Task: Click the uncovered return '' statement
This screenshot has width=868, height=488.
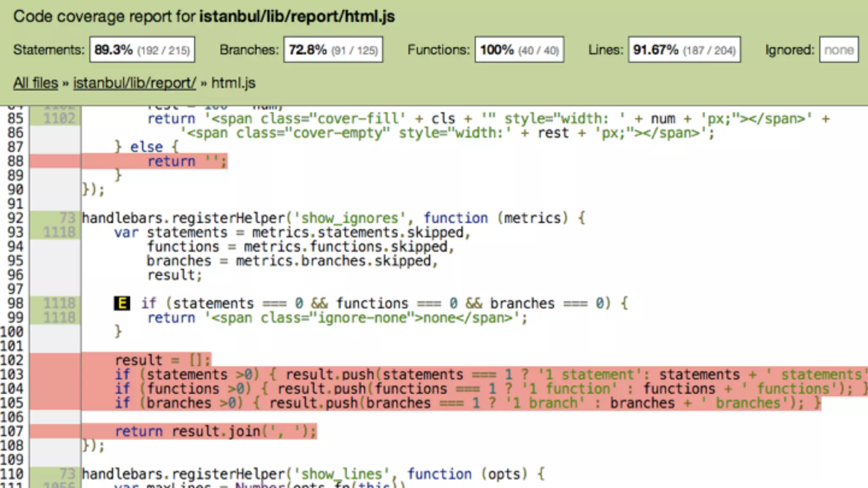Action: [x=186, y=161]
